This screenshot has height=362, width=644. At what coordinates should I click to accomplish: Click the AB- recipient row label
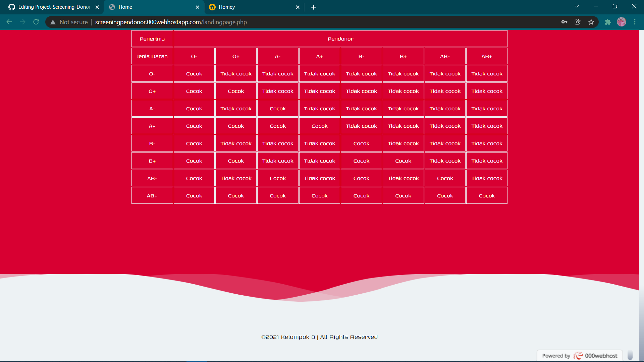pos(152,178)
